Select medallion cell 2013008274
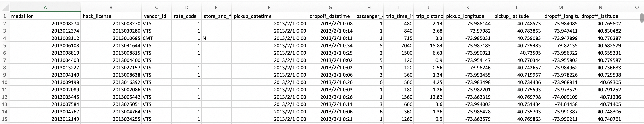Screen dimensions: 644x124 (45, 23)
